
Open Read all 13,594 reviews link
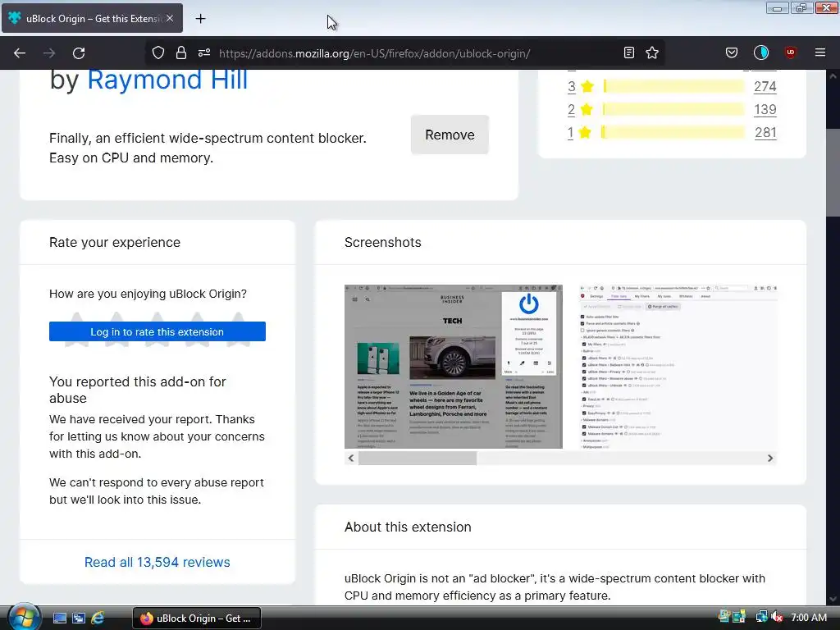click(x=157, y=562)
